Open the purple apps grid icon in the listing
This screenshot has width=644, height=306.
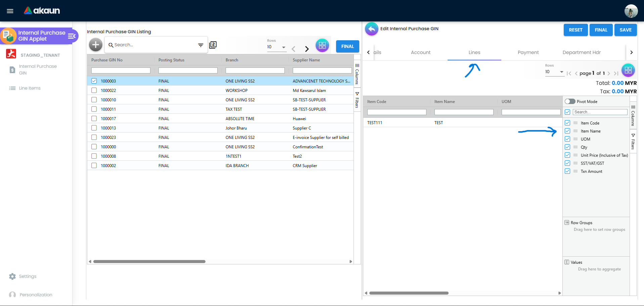(x=322, y=45)
